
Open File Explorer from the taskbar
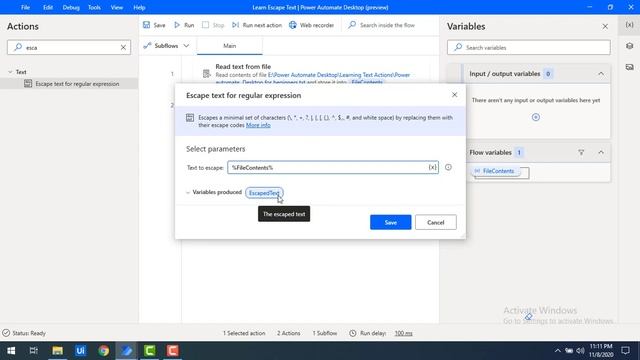tap(57, 351)
